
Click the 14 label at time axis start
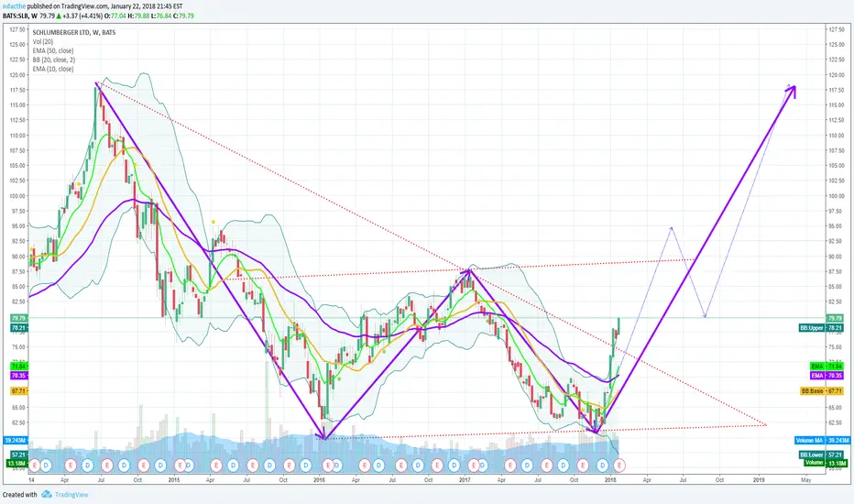31,480
